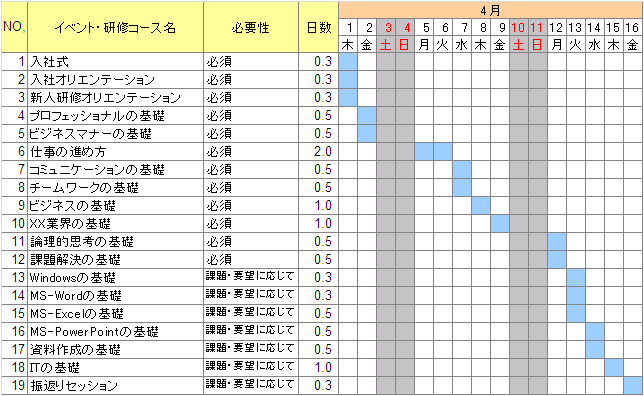The height and width of the screenshot is (396, 644).
Task: Select row number 19
Action: point(14,385)
